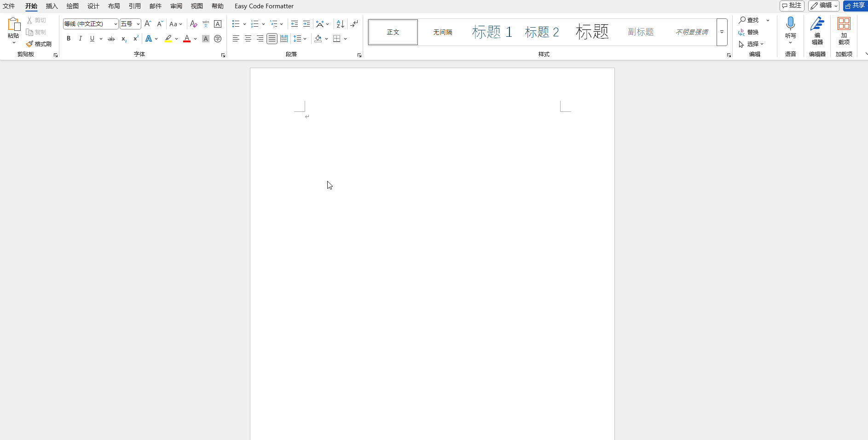Open the paragraph settings dialog launcher
This screenshot has height=440, width=868.
tap(359, 55)
